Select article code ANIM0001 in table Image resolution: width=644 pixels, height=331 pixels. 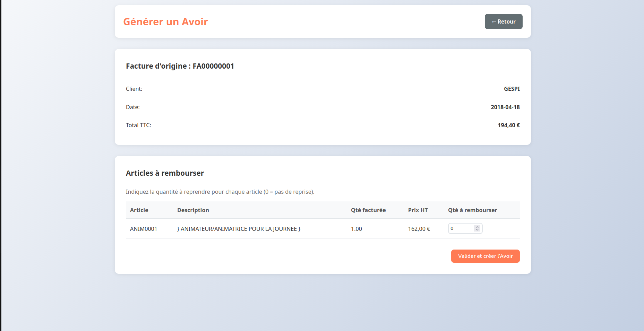144,229
